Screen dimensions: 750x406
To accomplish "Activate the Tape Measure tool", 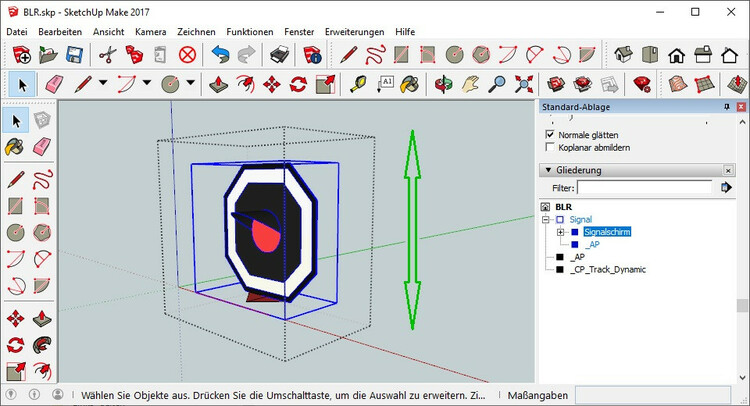I will [359, 84].
